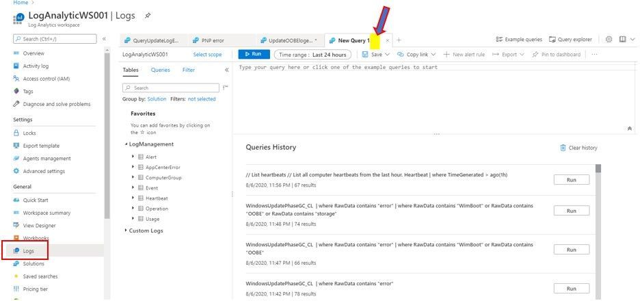Open the more options ellipsis
Image resolution: width=644 pixels, height=301 pixels.
(594, 54)
